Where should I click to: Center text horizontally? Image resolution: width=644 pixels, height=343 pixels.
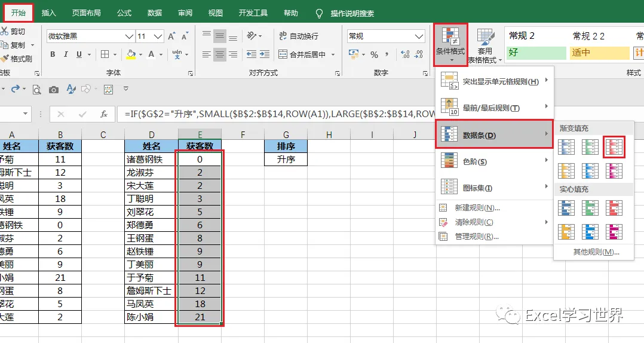220,54
